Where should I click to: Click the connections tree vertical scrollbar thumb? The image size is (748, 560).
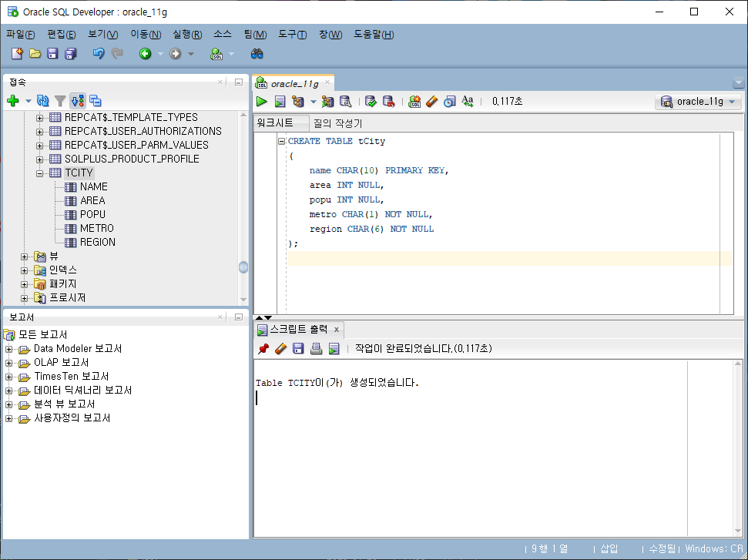(243, 267)
